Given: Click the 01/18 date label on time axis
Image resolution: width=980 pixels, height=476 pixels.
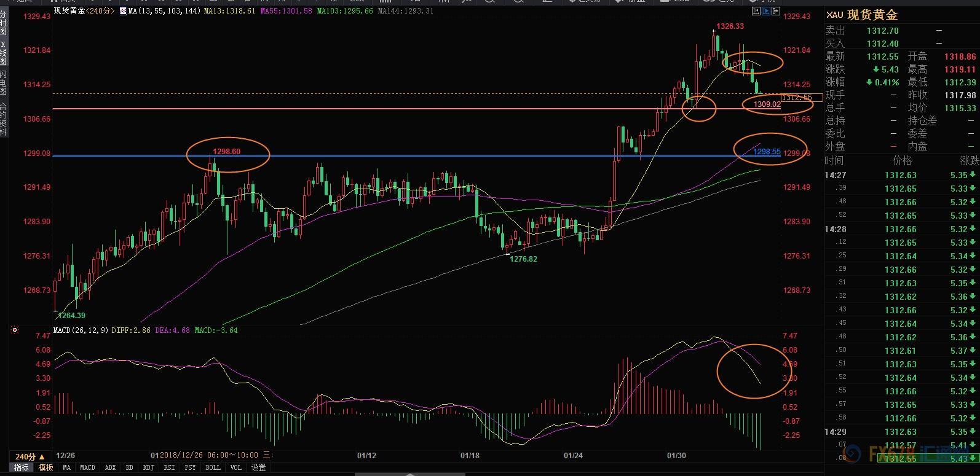Looking at the screenshot, I should click(x=470, y=456).
